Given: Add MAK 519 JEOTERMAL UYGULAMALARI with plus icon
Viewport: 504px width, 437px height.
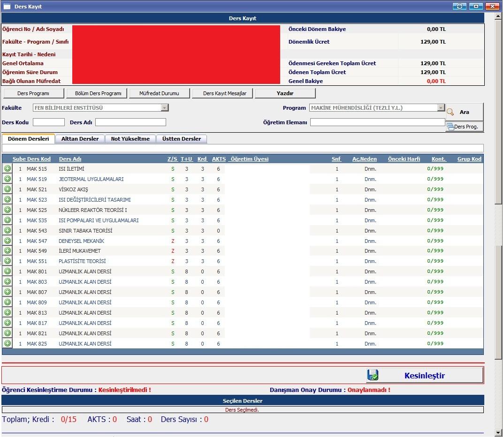Looking at the screenshot, I should (7, 179).
